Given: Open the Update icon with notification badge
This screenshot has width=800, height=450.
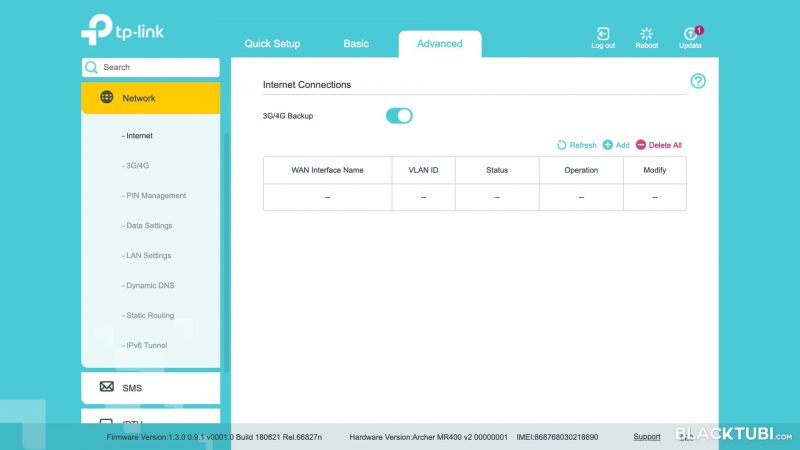Looking at the screenshot, I should (x=692, y=33).
